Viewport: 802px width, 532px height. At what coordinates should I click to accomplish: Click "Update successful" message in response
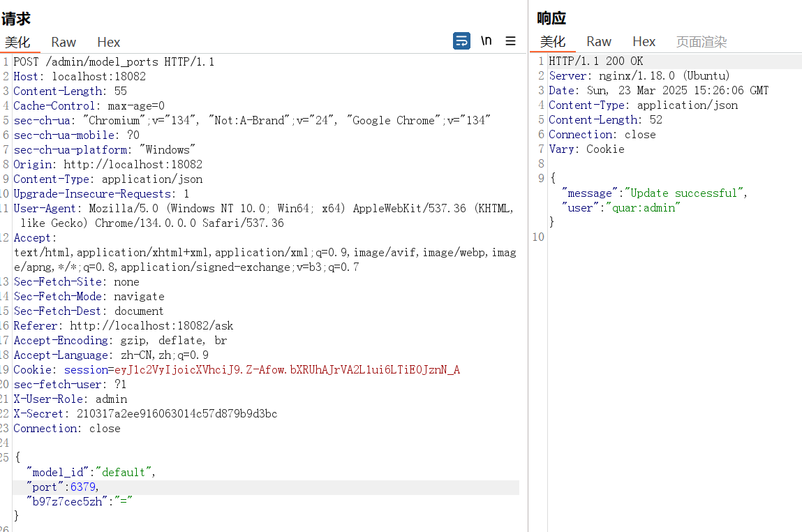pos(683,193)
